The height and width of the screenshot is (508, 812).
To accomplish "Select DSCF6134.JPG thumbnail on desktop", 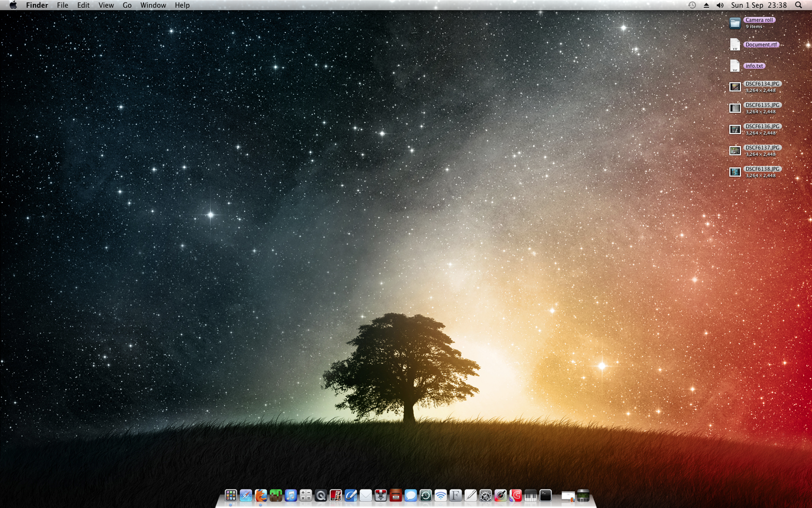I will coord(735,87).
